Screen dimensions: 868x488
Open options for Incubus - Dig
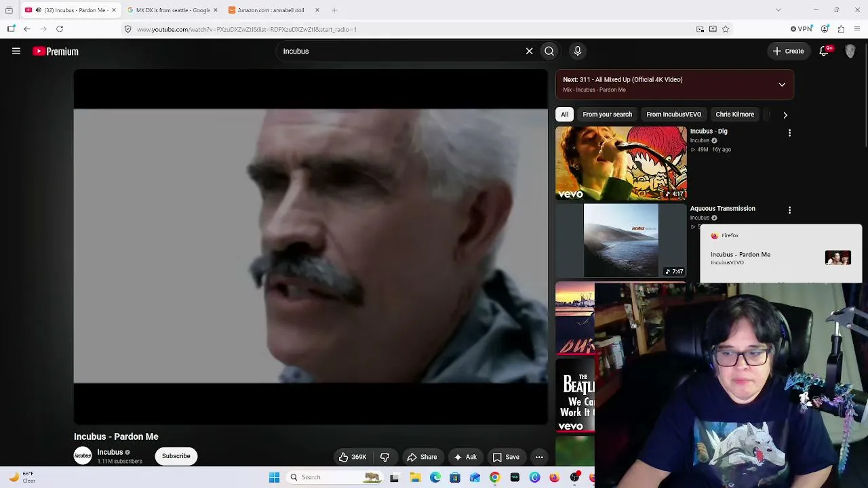pyautogui.click(x=789, y=133)
